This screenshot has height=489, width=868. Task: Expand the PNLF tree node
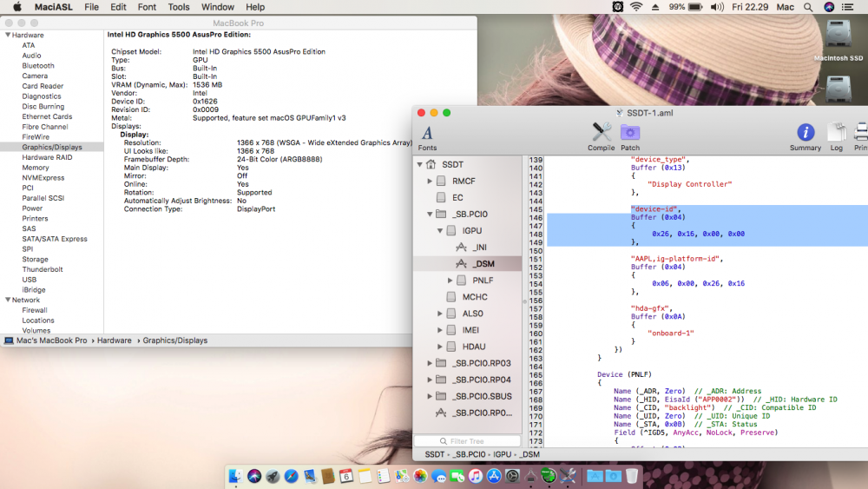coord(450,281)
